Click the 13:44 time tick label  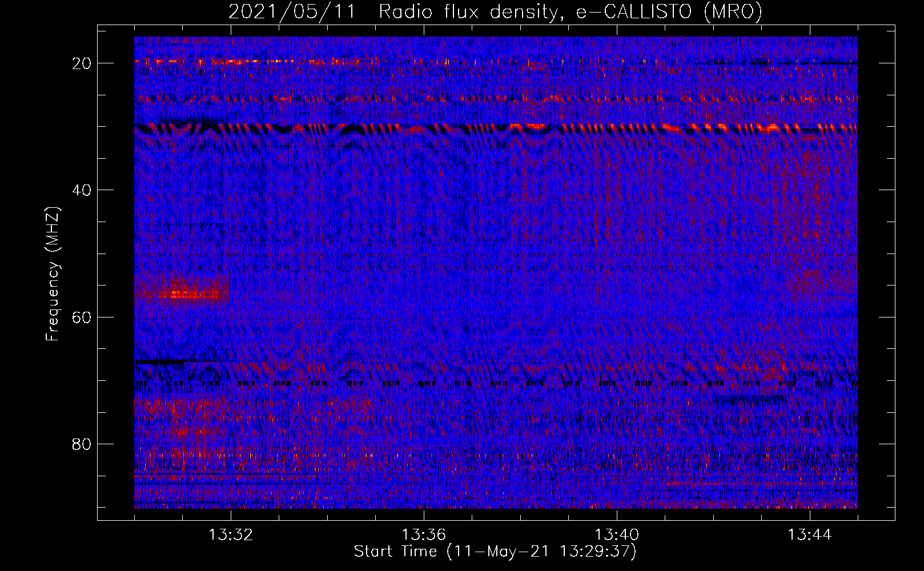[810, 535]
